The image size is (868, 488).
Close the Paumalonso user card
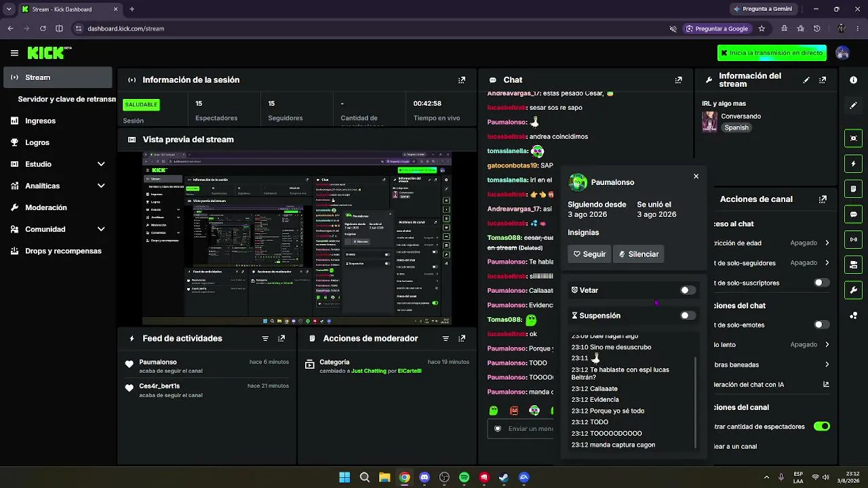click(x=696, y=176)
